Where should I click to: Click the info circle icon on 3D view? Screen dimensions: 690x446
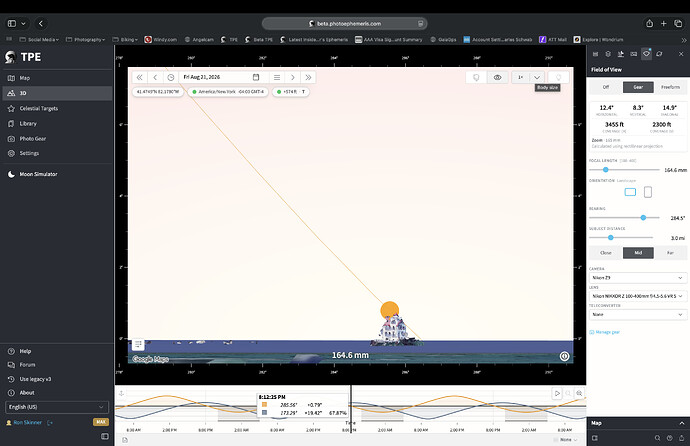[x=564, y=356]
